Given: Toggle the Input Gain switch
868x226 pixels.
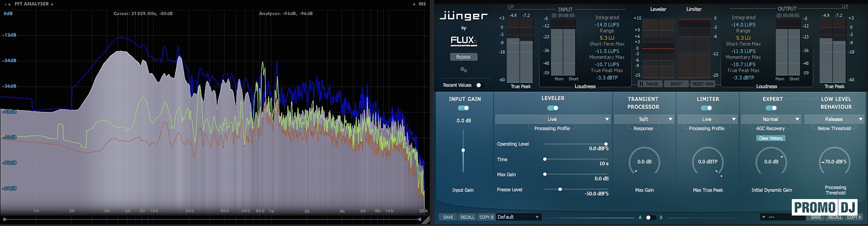Looking at the screenshot, I should click(463, 108).
